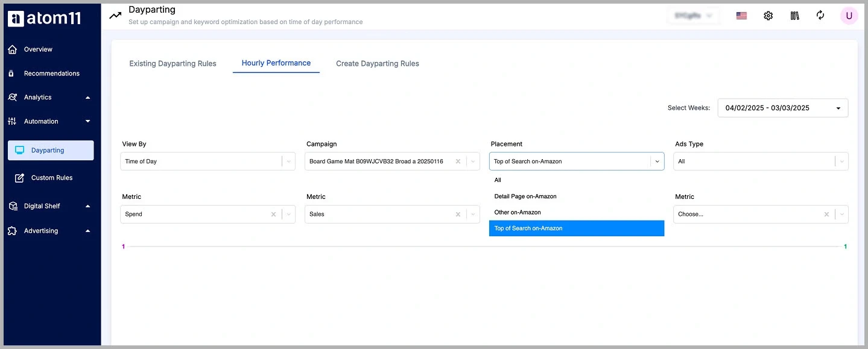Clear the Spend metric selection

(x=273, y=214)
